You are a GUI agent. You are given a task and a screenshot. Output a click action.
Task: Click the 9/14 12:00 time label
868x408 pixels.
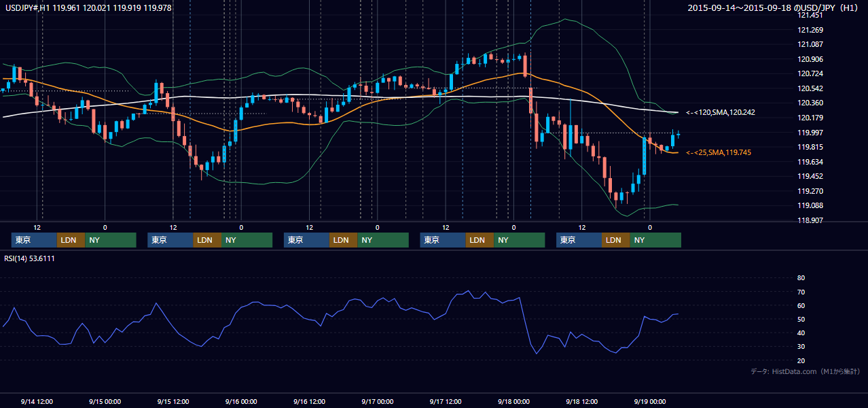click(x=37, y=401)
